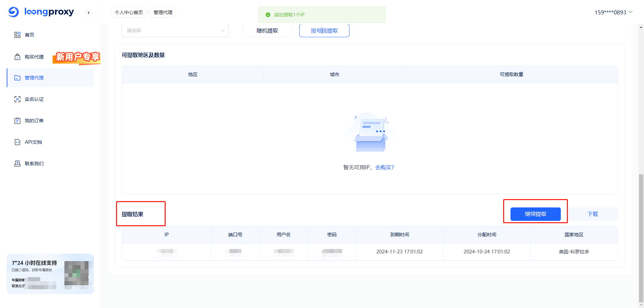Select the 我的订单 order icon
644x308 pixels.
[17, 120]
